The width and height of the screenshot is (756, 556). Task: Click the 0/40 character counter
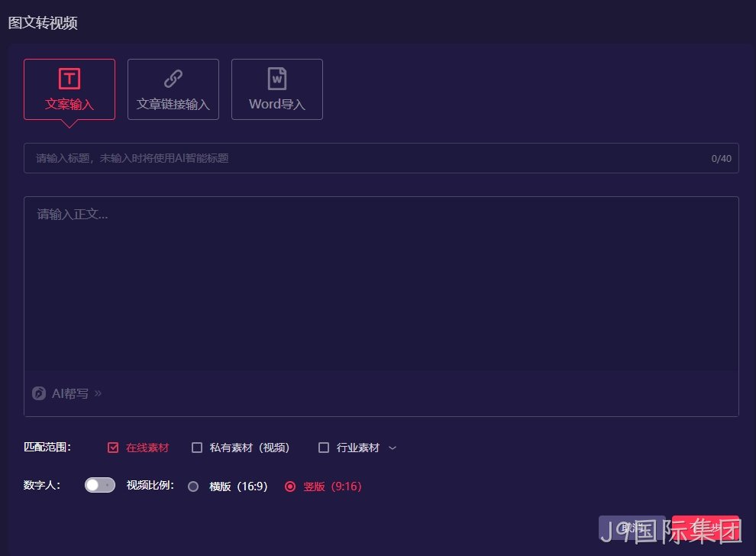[722, 159]
